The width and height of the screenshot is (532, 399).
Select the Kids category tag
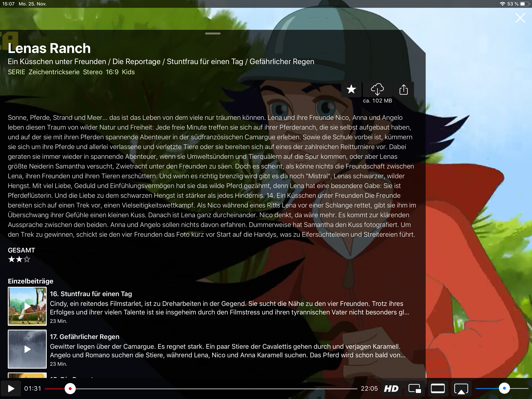(x=128, y=72)
